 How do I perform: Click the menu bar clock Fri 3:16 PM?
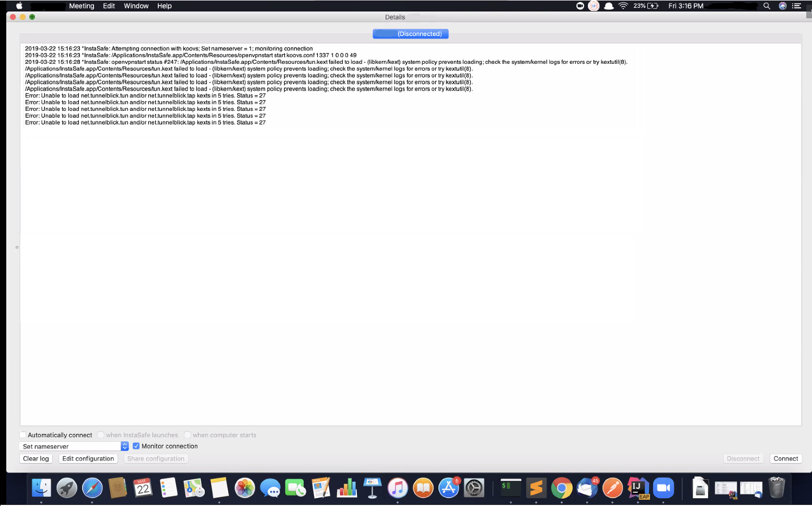coord(686,6)
